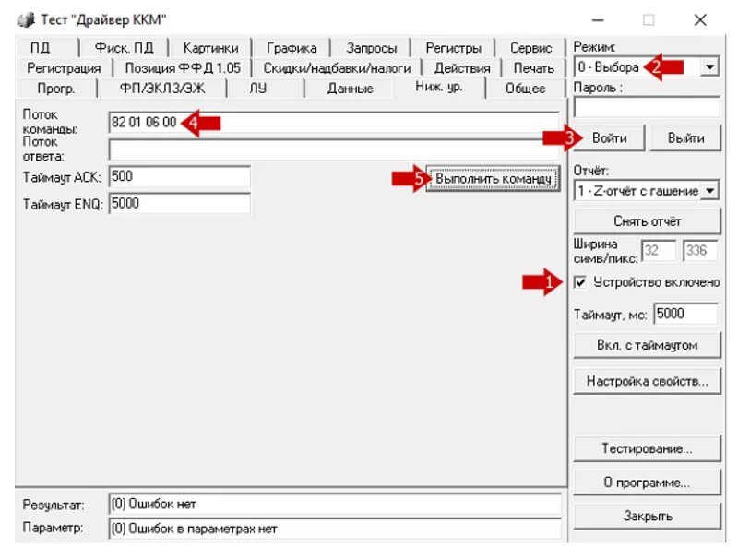Open the Режим dropdown arrow
Screen dimensions: 738x560
pos(709,66)
